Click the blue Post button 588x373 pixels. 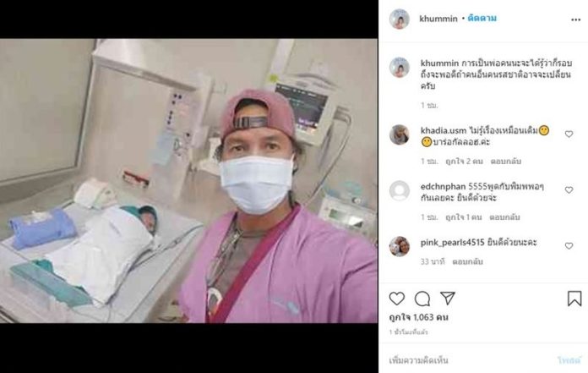pos(569,360)
